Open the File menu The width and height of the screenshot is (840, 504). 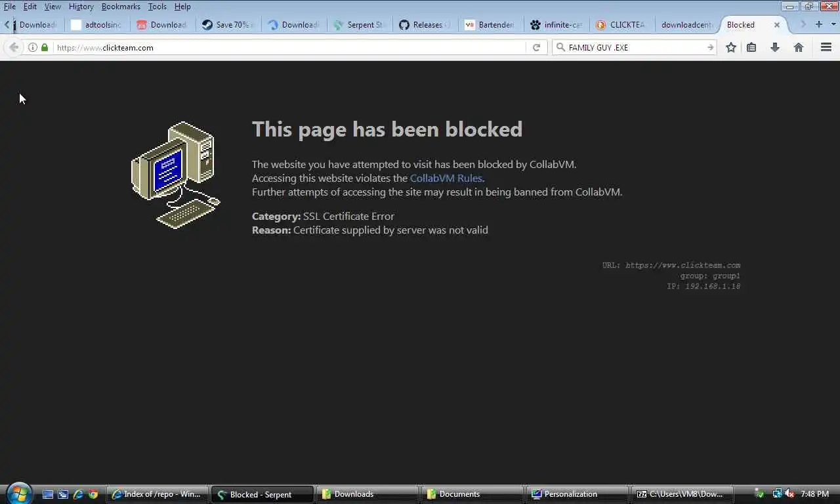[x=10, y=7]
